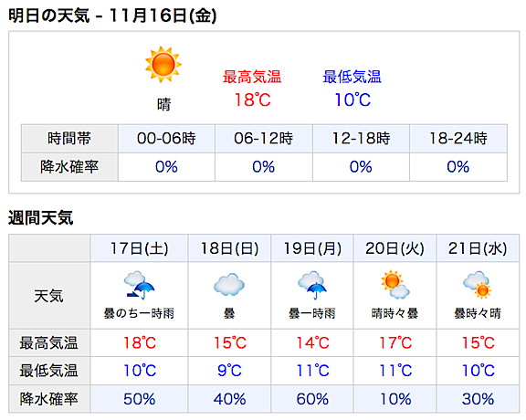This screenshot has width=526, height=420.
Task: Select the 17日(土) column header
Action: tap(139, 248)
